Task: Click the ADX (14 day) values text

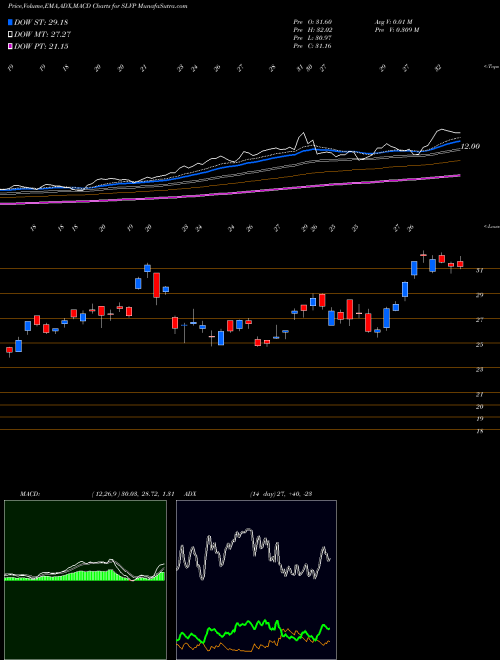Action: [x=280, y=494]
